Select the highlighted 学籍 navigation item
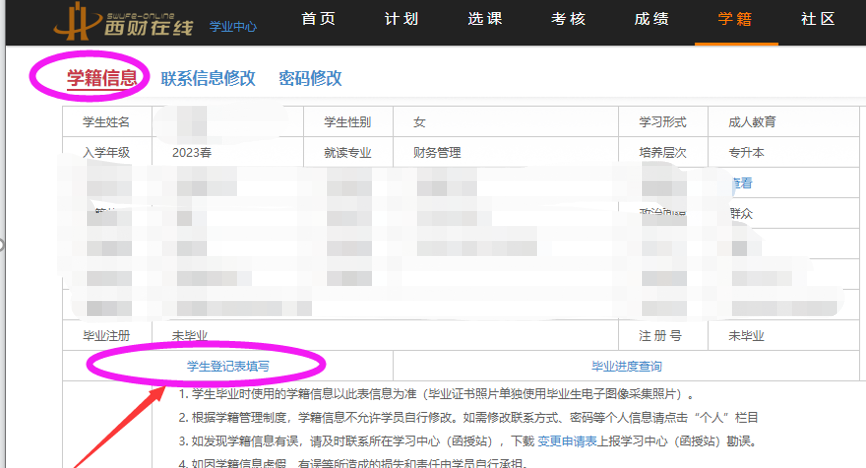Screen dimensions: 866x468 pos(735,20)
